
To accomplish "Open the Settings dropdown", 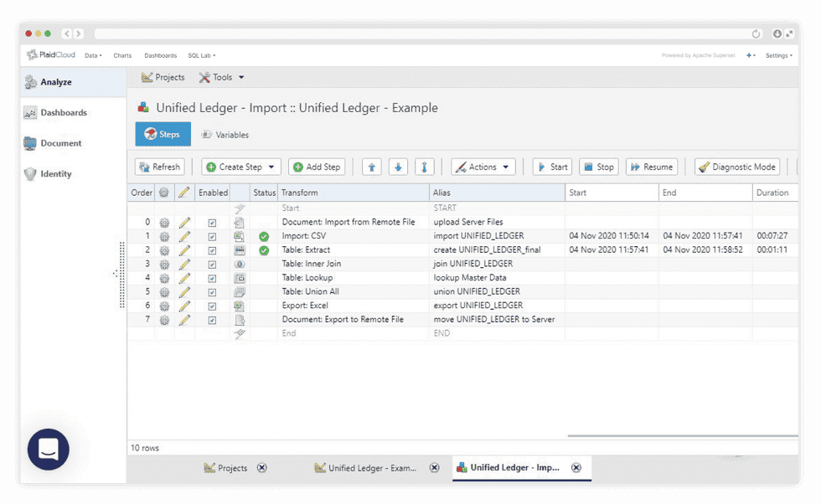I will [x=778, y=55].
